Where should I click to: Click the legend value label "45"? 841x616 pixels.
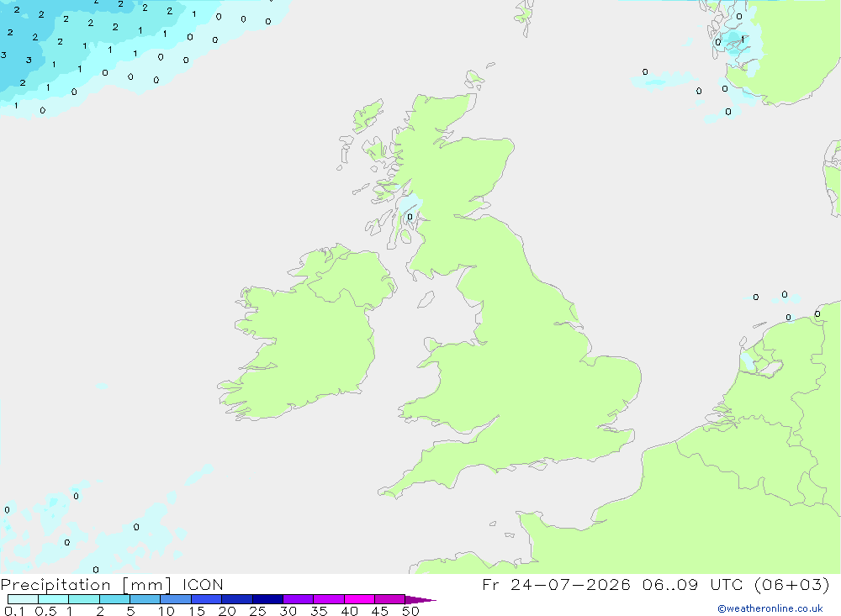[x=380, y=611]
